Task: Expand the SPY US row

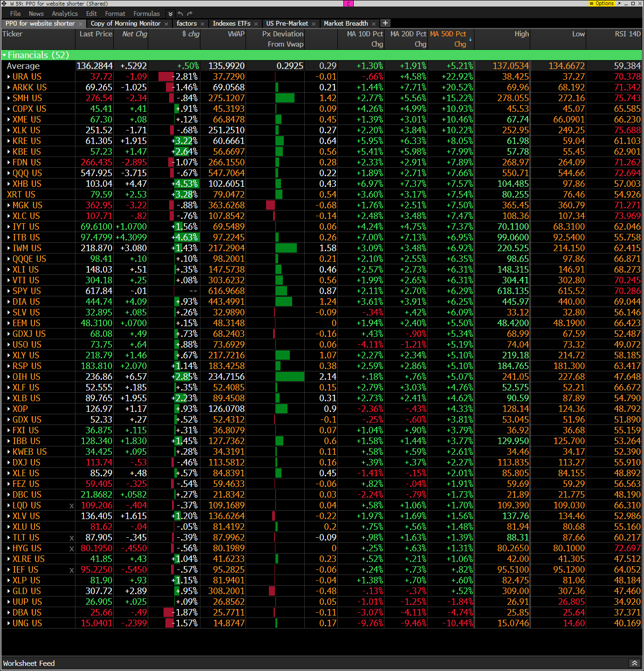Action: [9, 291]
